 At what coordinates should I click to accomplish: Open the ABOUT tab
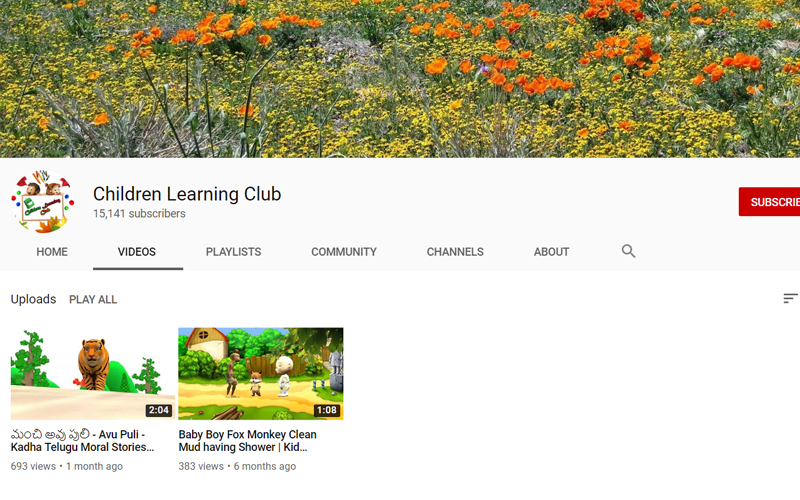pos(551,252)
